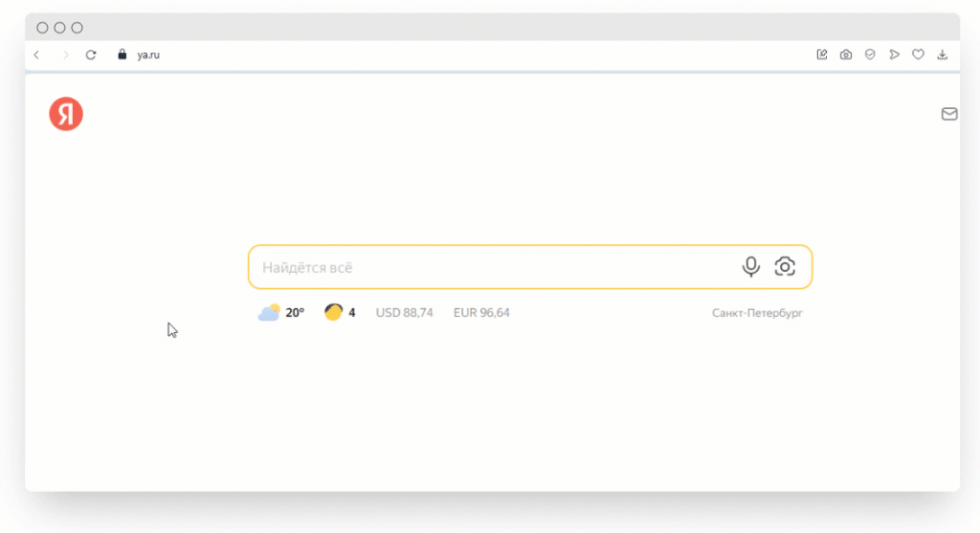Click the second window control circle
This screenshot has height=533, width=980.
[60, 28]
